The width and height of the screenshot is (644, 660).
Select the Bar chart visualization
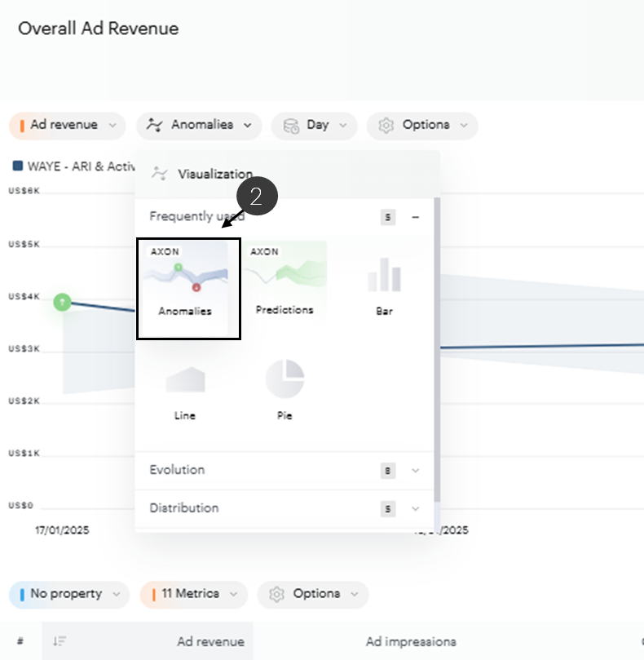[x=384, y=286]
